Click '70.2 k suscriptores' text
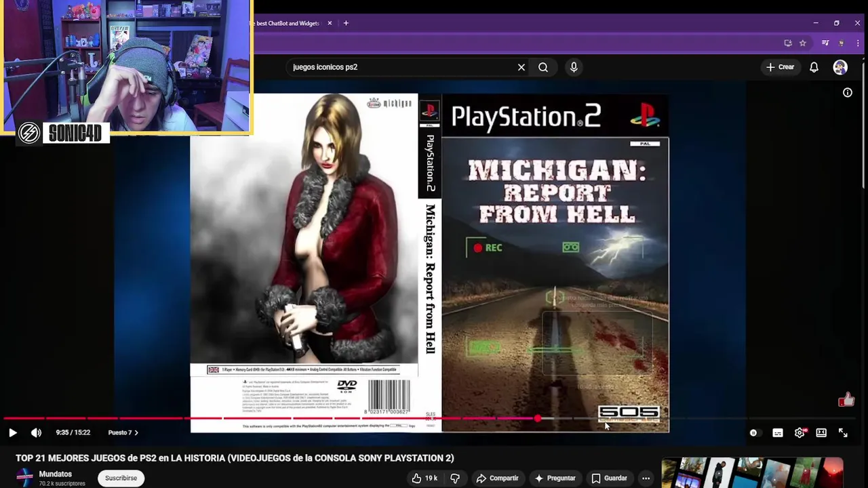The height and width of the screenshot is (488, 868). point(62,484)
